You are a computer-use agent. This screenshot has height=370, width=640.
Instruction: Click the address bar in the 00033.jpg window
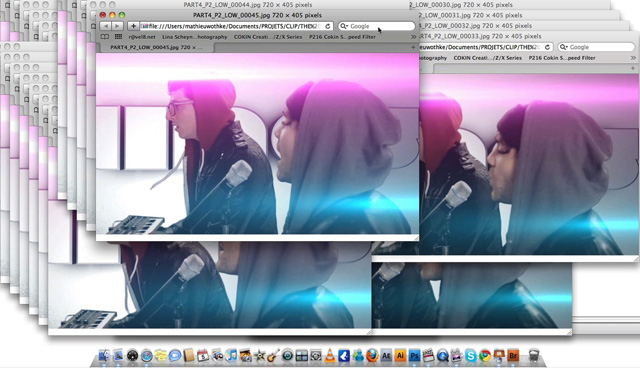(x=486, y=47)
